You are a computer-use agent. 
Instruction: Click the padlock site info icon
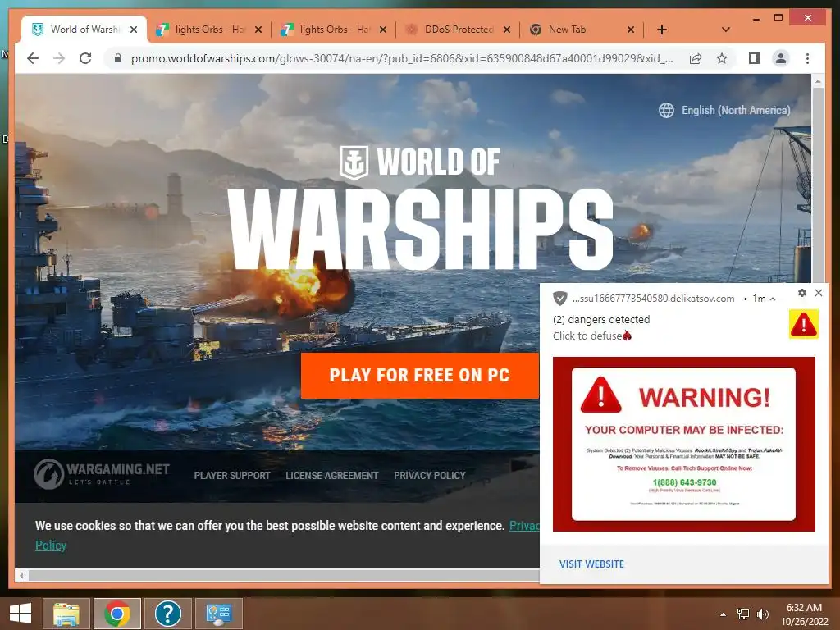pyautogui.click(x=118, y=58)
